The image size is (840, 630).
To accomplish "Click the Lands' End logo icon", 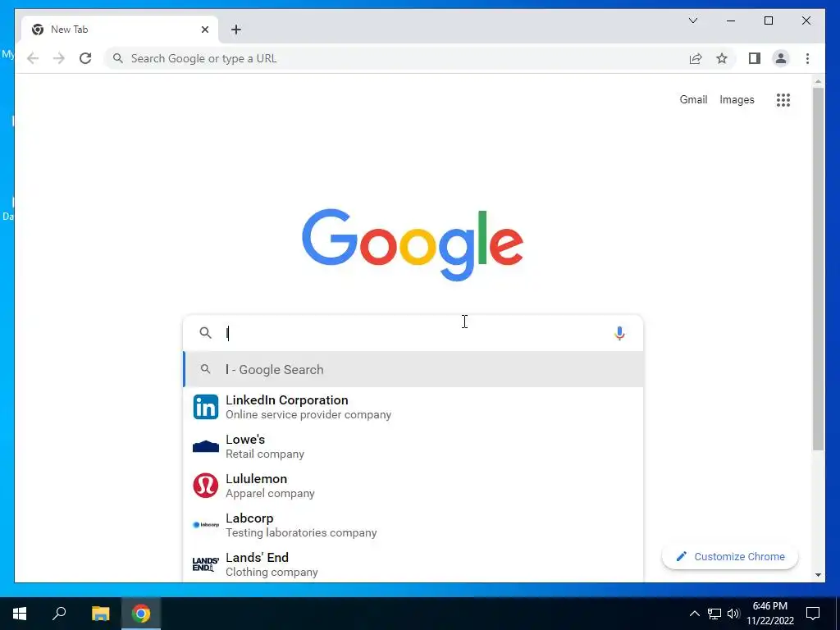I will (206, 564).
